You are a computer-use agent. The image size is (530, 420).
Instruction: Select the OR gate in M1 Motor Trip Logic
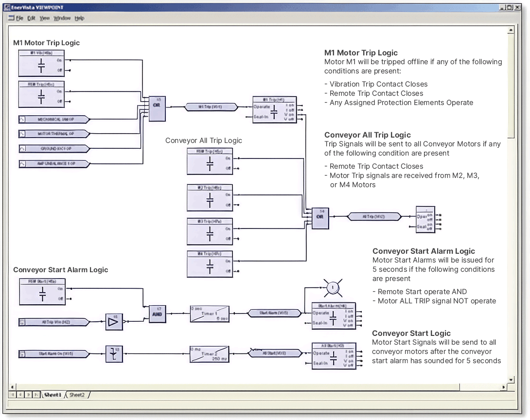(157, 108)
